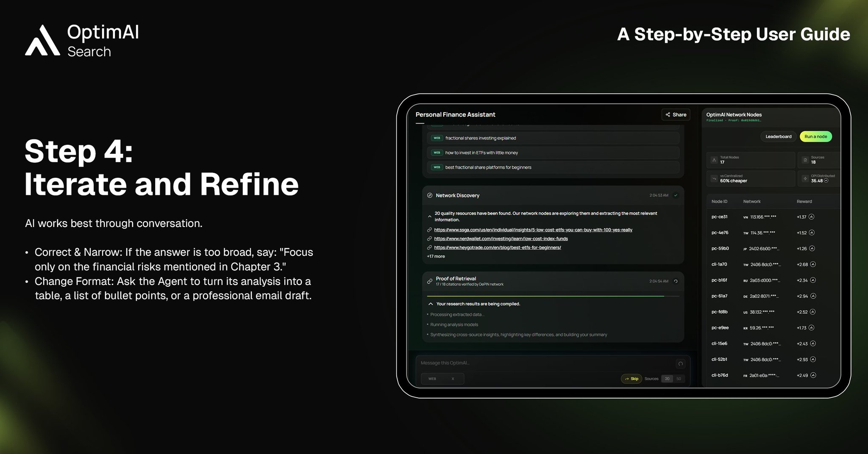The image size is (868, 454).
Task: Click the 'Reward' column header
Action: pyautogui.click(x=804, y=202)
